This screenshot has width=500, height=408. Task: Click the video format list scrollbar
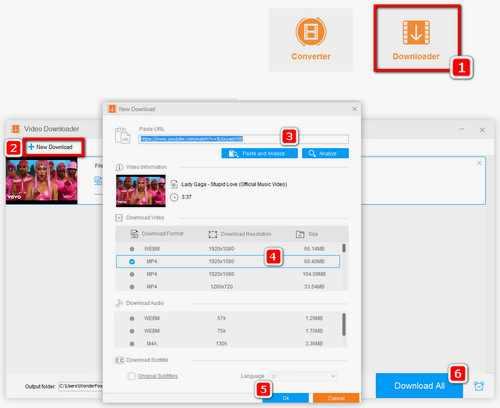click(x=344, y=248)
